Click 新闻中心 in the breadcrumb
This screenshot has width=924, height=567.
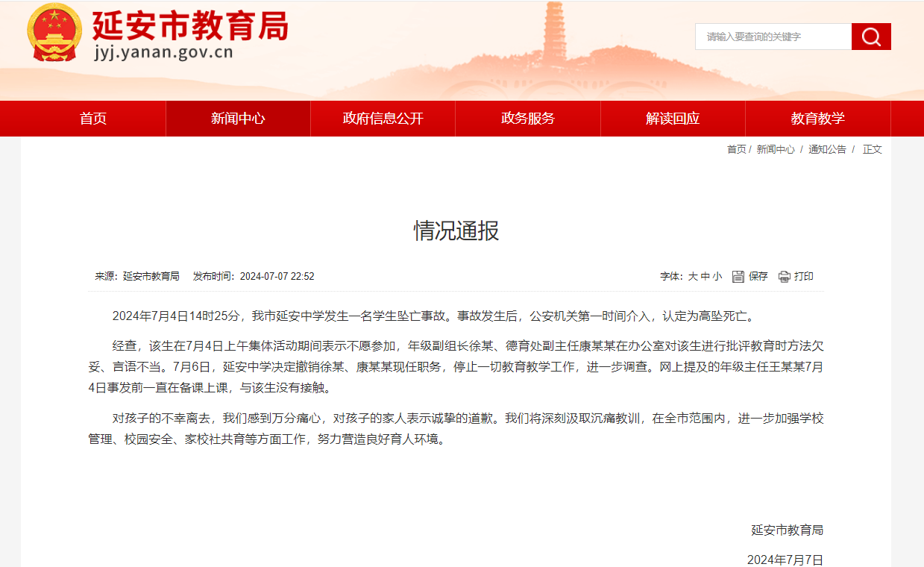pos(776,149)
